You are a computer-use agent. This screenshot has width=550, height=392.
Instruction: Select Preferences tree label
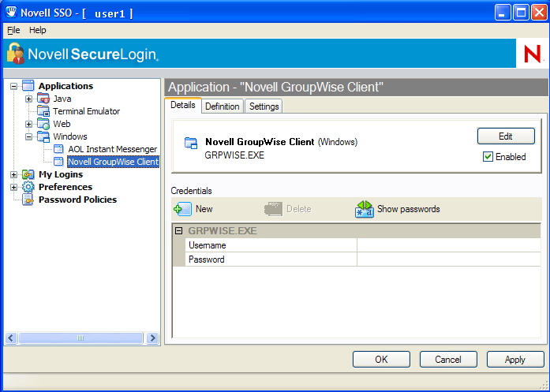coord(65,187)
